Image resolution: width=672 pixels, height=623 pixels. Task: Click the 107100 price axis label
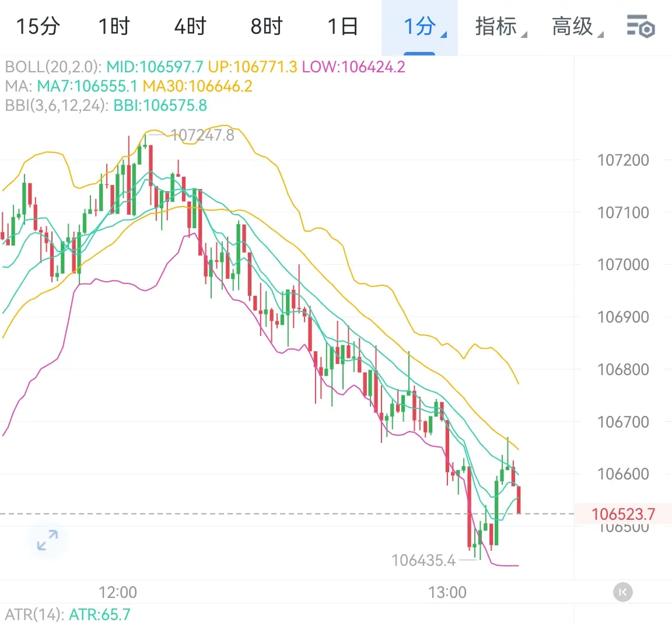[x=623, y=212]
